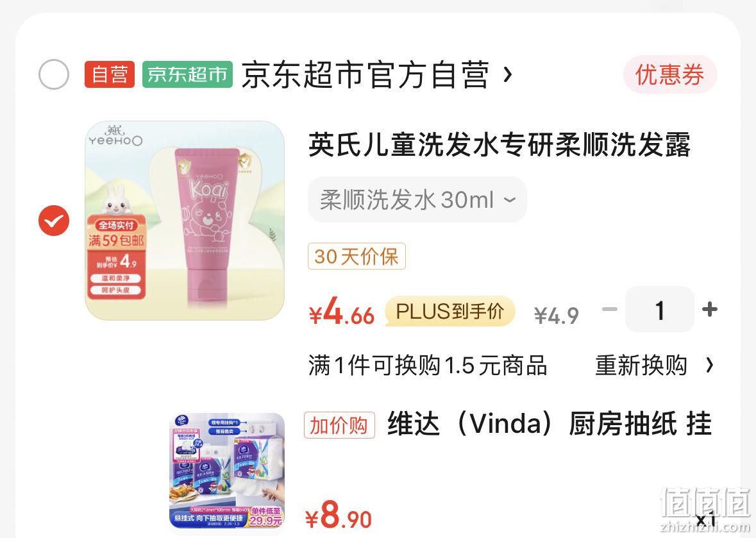Open the 维达（Vinda）厨房抽纸 product title
The width and height of the screenshot is (756, 538).
click(550, 425)
